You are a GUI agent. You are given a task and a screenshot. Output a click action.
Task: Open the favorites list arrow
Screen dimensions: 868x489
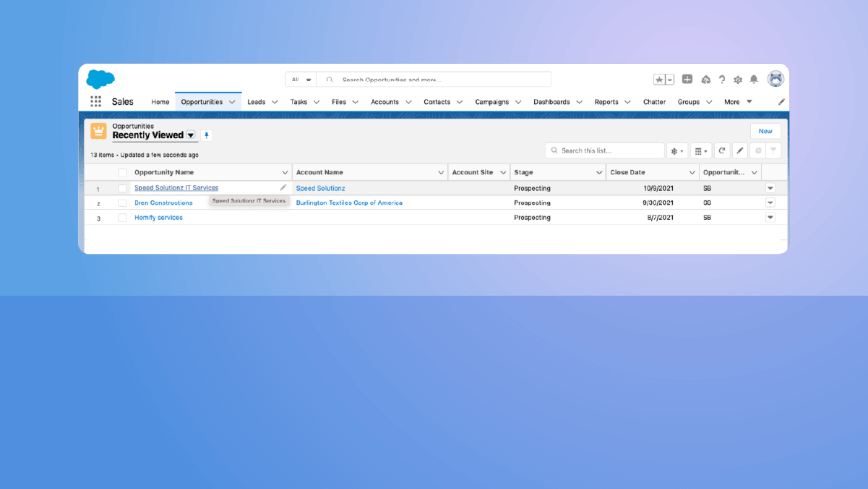(670, 80)
